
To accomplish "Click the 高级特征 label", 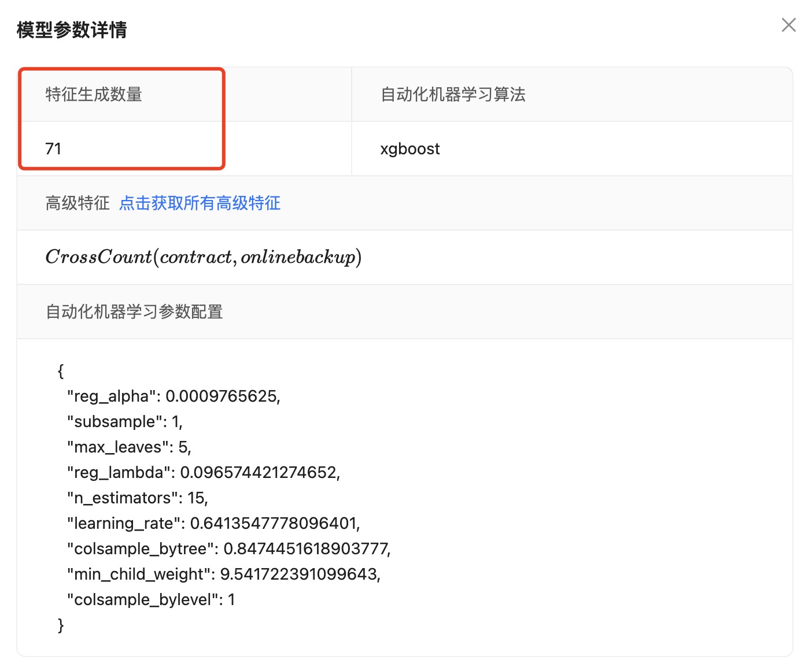I will point(77,203).
